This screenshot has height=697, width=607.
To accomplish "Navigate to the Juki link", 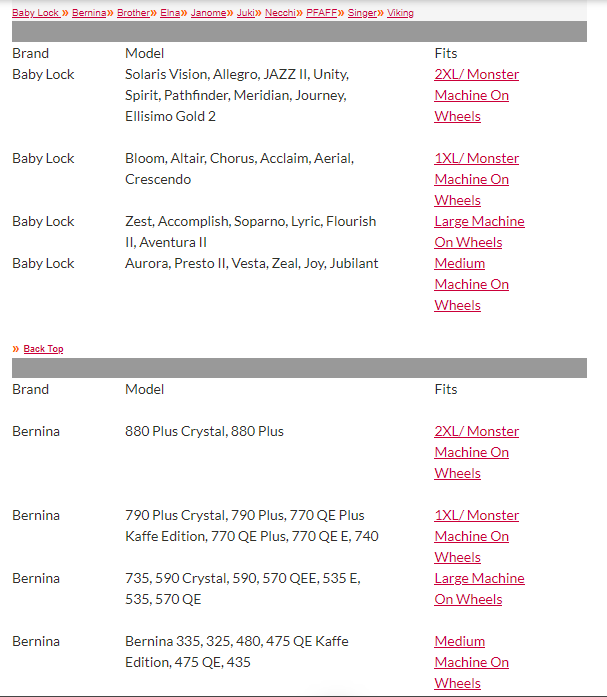I will tap(245, 13).
